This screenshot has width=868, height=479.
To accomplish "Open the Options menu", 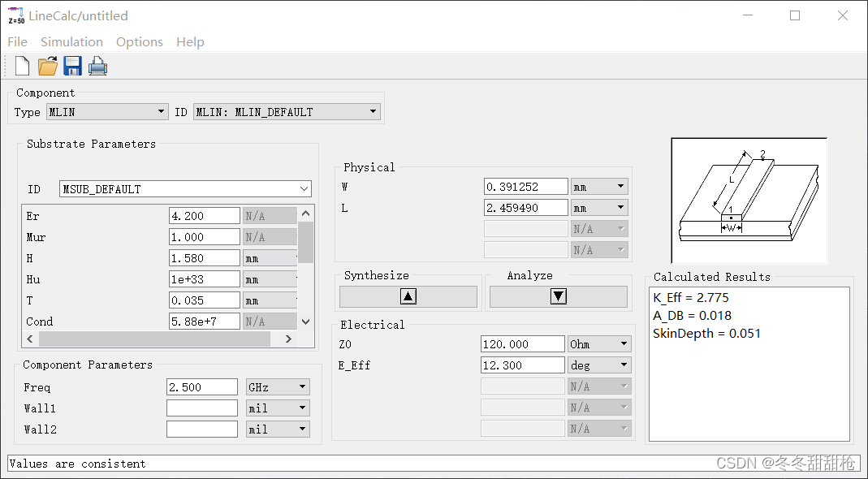I will pos(140,42).
